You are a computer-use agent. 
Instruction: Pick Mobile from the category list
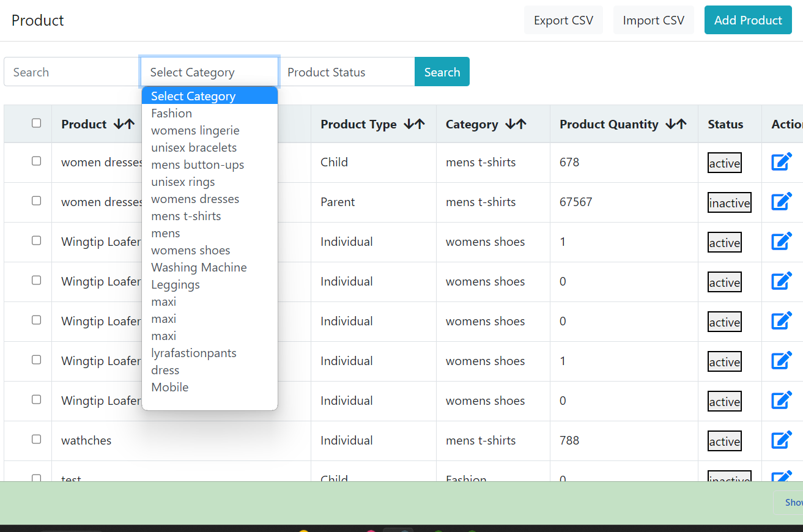[210, 387]
